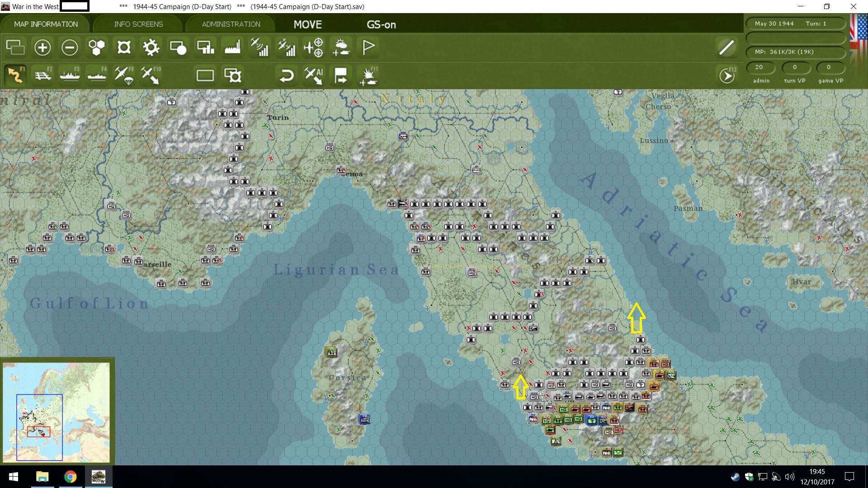Click the Allied flags emblem
The image size is (868, 488).
(x=859, y=41)
